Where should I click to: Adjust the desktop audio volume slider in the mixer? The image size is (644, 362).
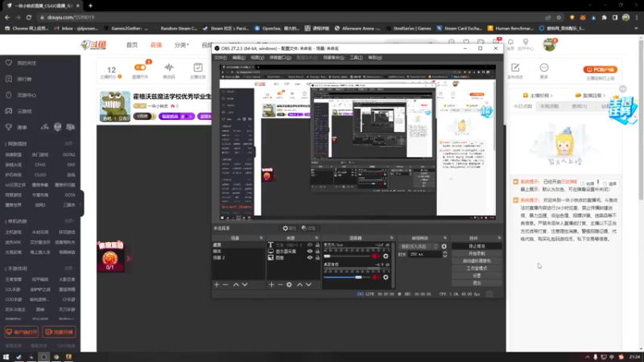[x=347, y=277]
